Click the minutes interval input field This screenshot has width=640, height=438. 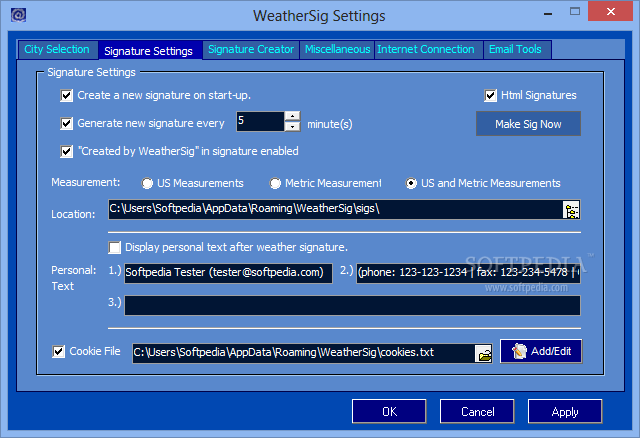pos(260,121)
